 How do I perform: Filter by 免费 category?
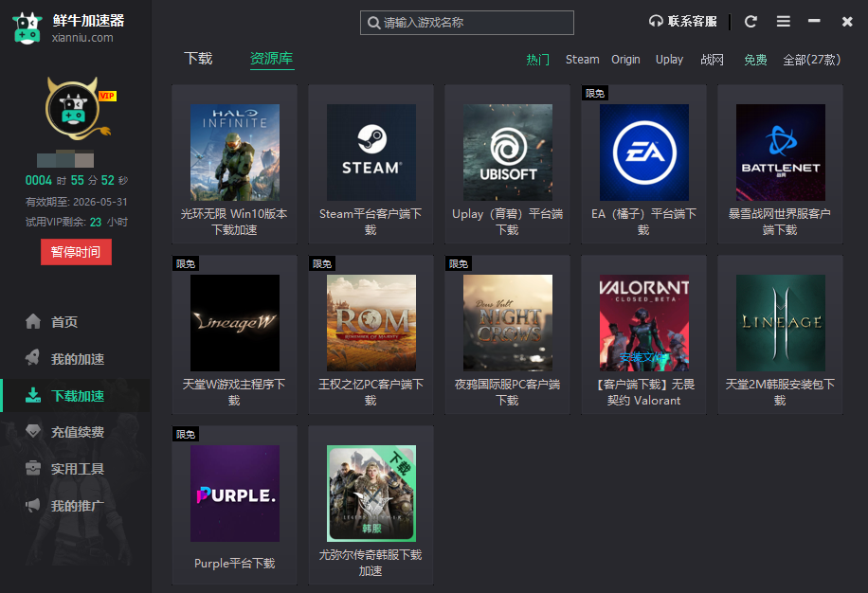[755, 60]
